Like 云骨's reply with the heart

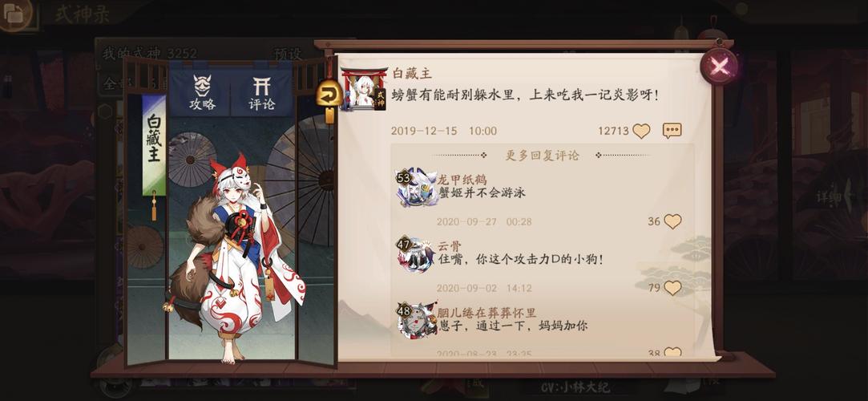[x=672, y=288]
